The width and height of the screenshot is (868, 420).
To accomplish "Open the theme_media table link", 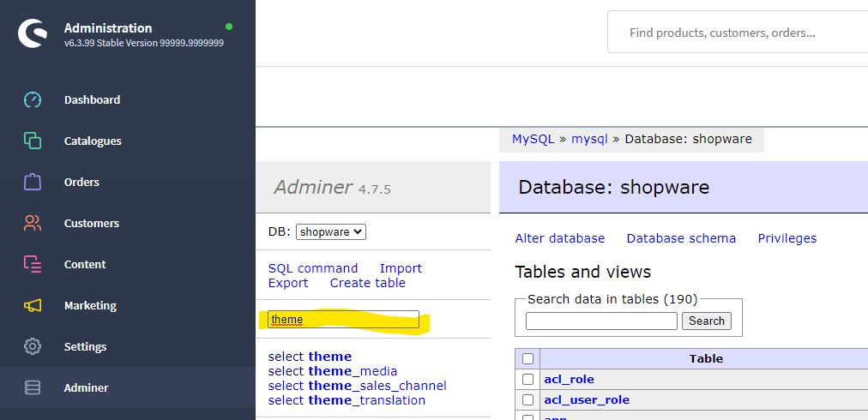I will [x=353, y=371].
